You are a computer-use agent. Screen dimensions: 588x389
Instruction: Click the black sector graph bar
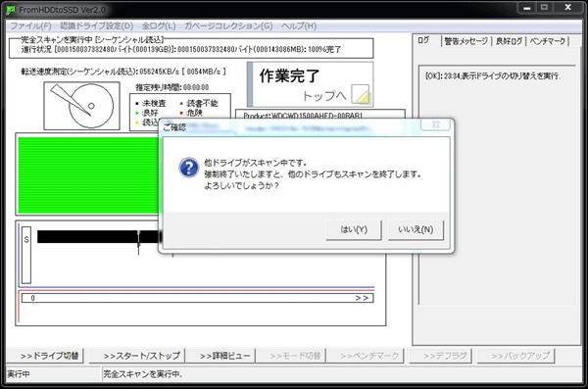[x=98, y=236]
